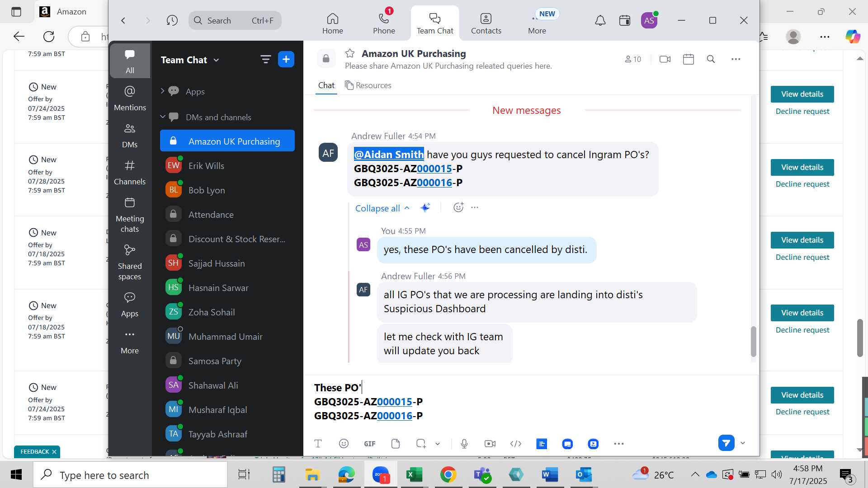Open the AS profile avatar menu

[649, 20]
